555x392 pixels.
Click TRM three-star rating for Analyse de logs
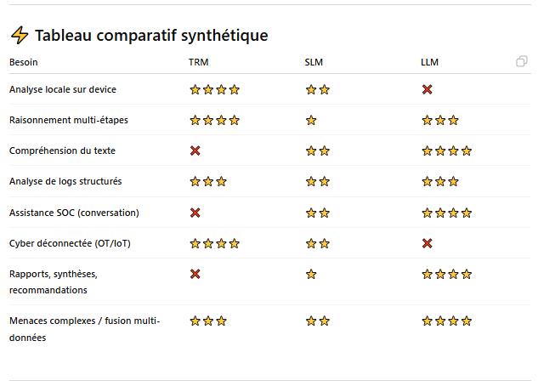208,181
